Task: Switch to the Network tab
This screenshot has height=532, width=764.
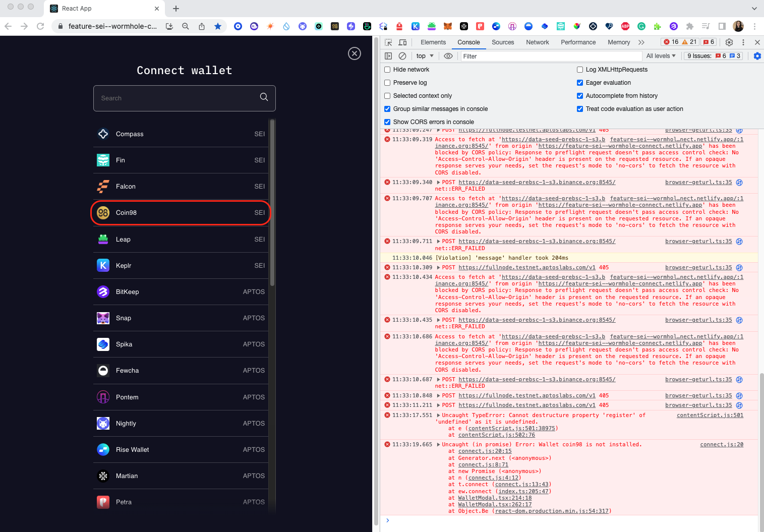Action: [537, 42]
